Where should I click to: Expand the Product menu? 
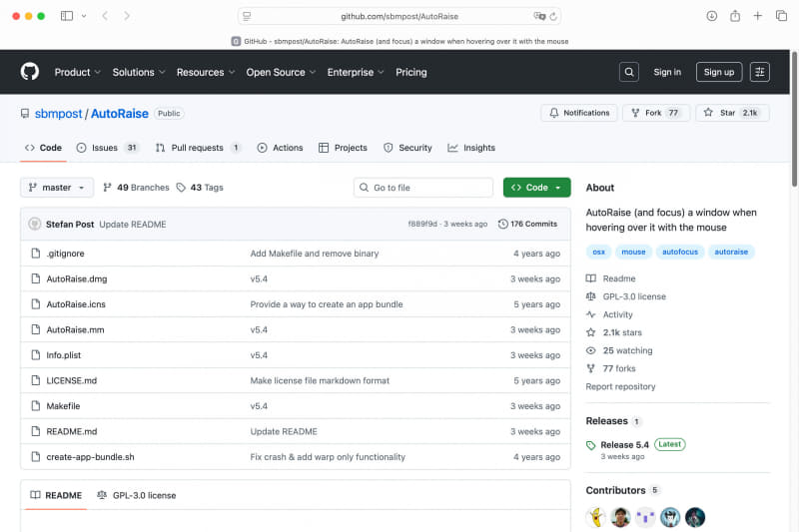[78, 72]
